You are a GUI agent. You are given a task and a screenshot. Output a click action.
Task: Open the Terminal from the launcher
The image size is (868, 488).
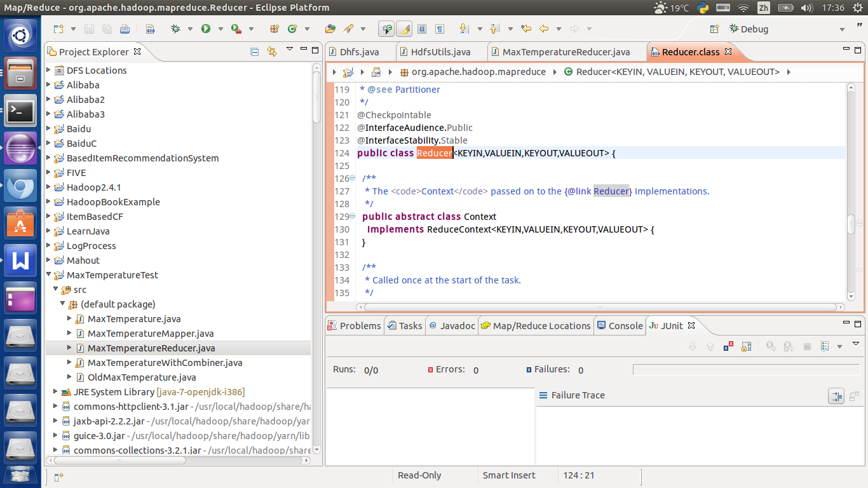click(x=20, y=111)
